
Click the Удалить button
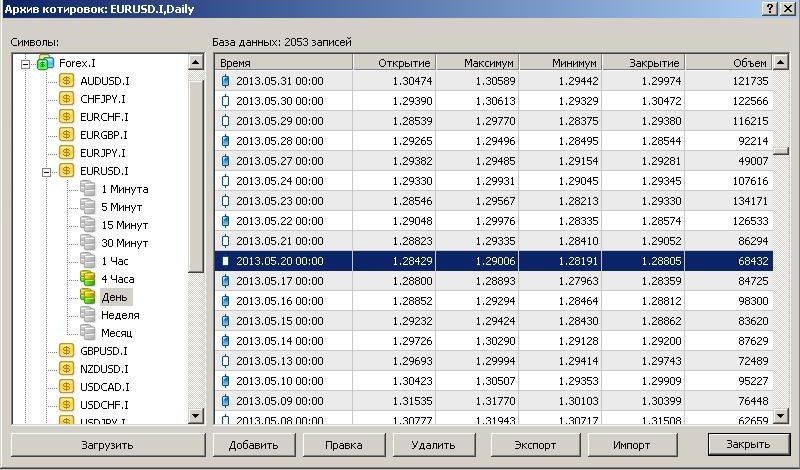point(434,445)
